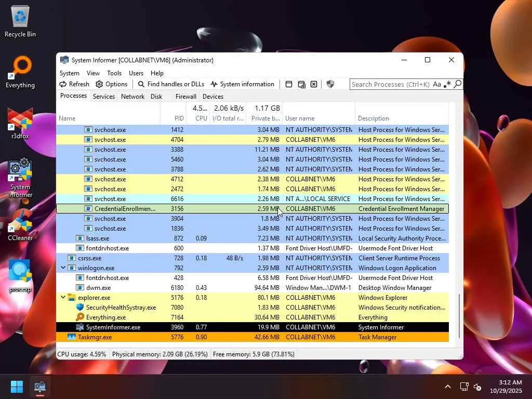Screen dimensions: 532x399
Task: Click the shield icon in the toolbar
Action: click(330, 84)
